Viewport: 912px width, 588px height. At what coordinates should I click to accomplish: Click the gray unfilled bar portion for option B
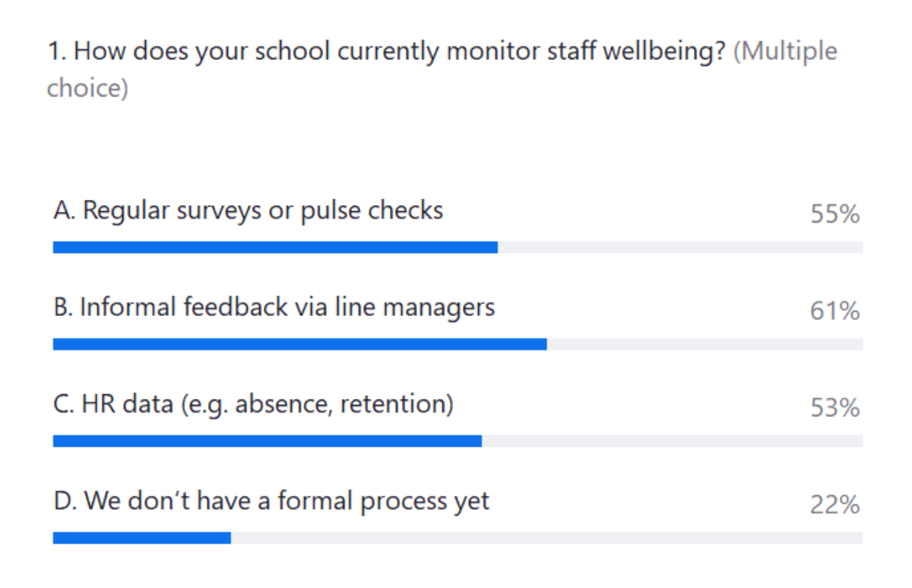coord(705,344)
